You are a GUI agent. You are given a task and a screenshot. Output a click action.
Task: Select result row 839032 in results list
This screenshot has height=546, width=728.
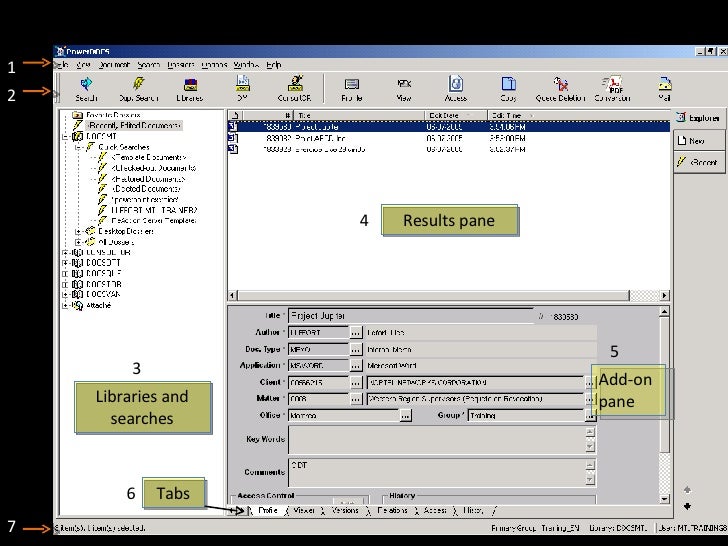(x=448, y=138)
